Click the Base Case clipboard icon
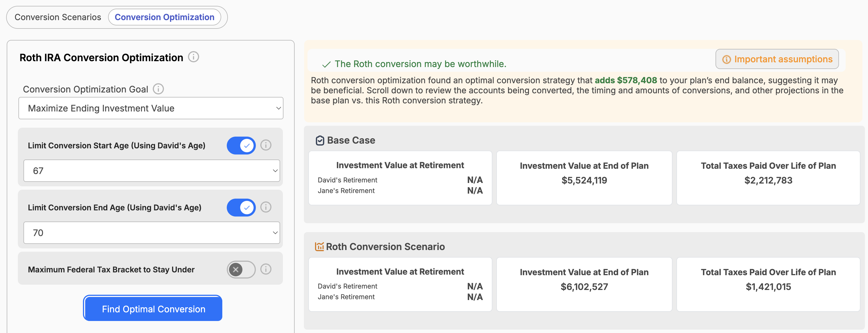 point(320,140)
